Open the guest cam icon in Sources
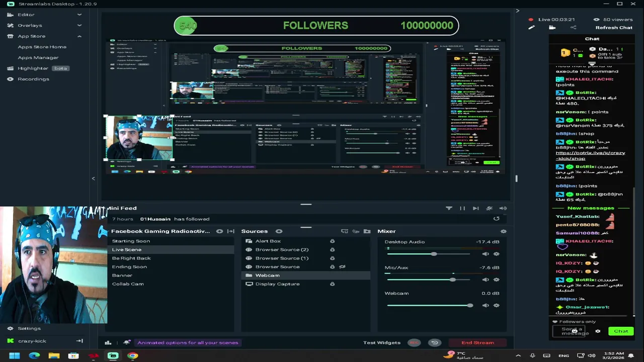The width and height of the screenshot is (644, 362). click(356, 231)
